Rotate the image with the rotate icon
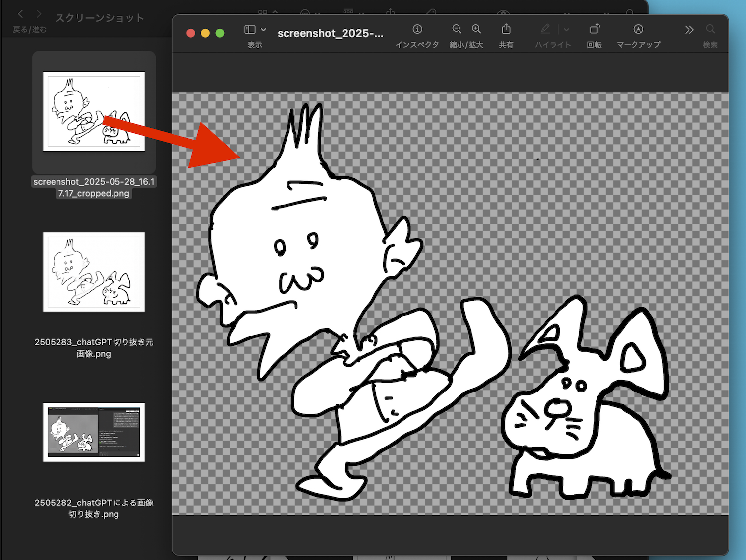Screen dimensions: 746x560 tap(594, 29)
